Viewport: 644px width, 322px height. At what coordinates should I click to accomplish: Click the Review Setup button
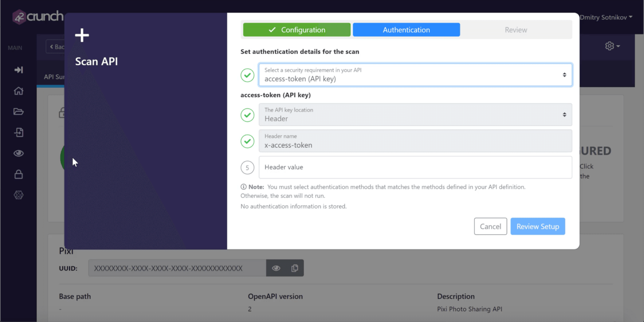point(538,226)
